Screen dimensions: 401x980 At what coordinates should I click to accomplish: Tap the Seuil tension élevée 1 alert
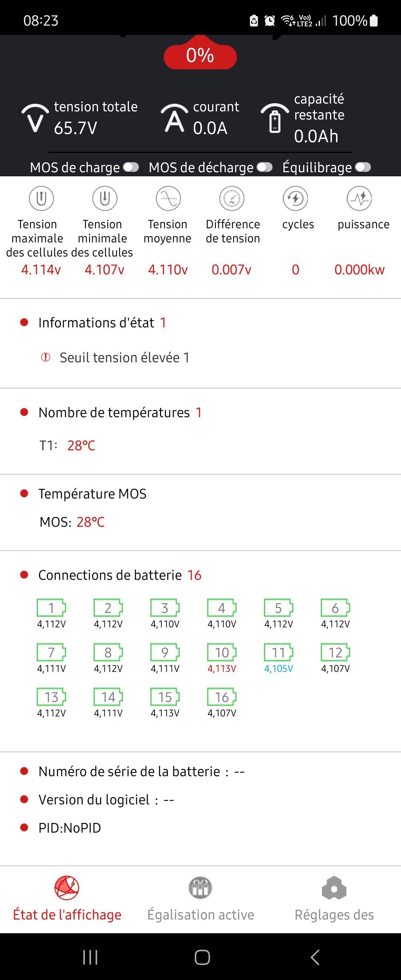pos(124,357)
